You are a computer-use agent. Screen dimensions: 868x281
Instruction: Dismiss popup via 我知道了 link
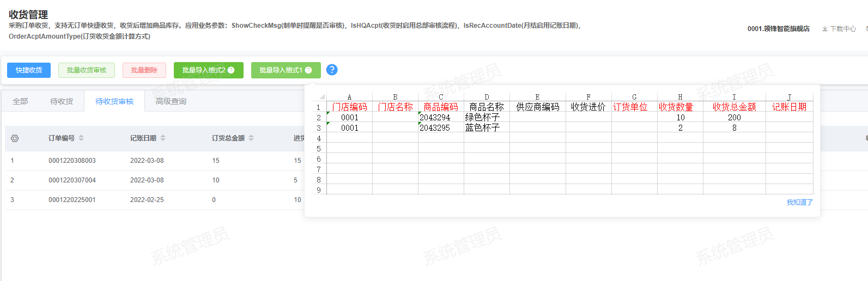[x=799, y=202]
